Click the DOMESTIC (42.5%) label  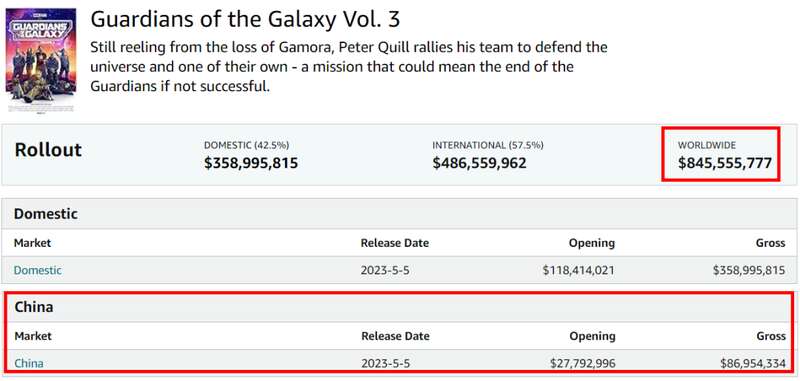246,145
